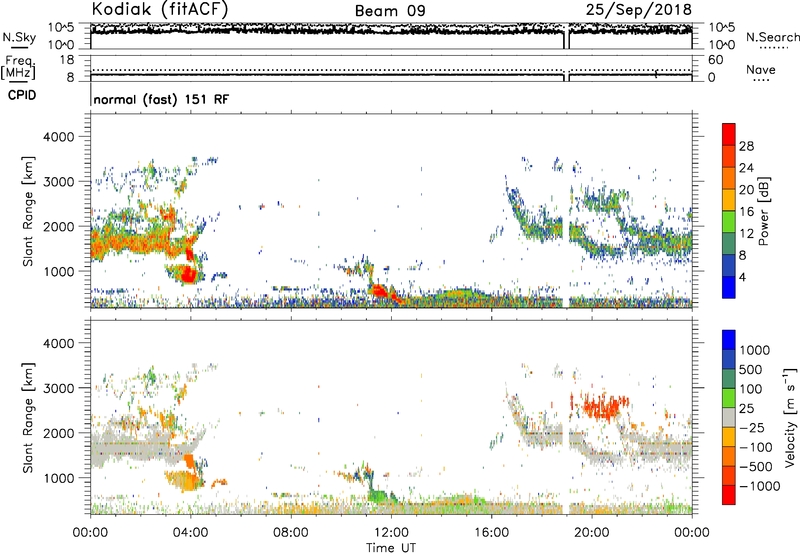Pick the blue top segment of velocity colorbar
Image resolution: width=800 pixels, height=554 pixels.
[x=729, y=340]
